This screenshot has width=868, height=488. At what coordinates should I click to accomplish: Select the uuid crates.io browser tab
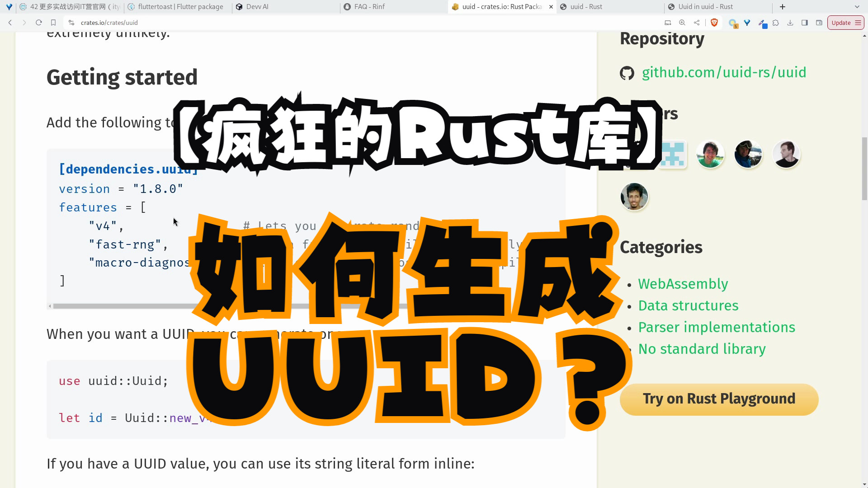(501, 7)
